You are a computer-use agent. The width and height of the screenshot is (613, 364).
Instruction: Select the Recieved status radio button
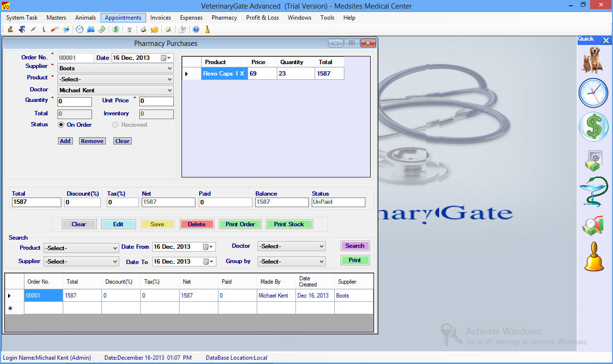point(115,125)
